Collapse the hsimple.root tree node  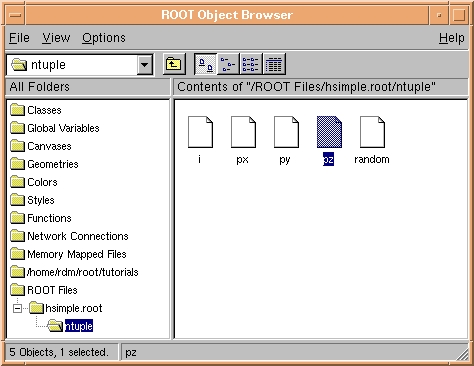click(17, 308)
